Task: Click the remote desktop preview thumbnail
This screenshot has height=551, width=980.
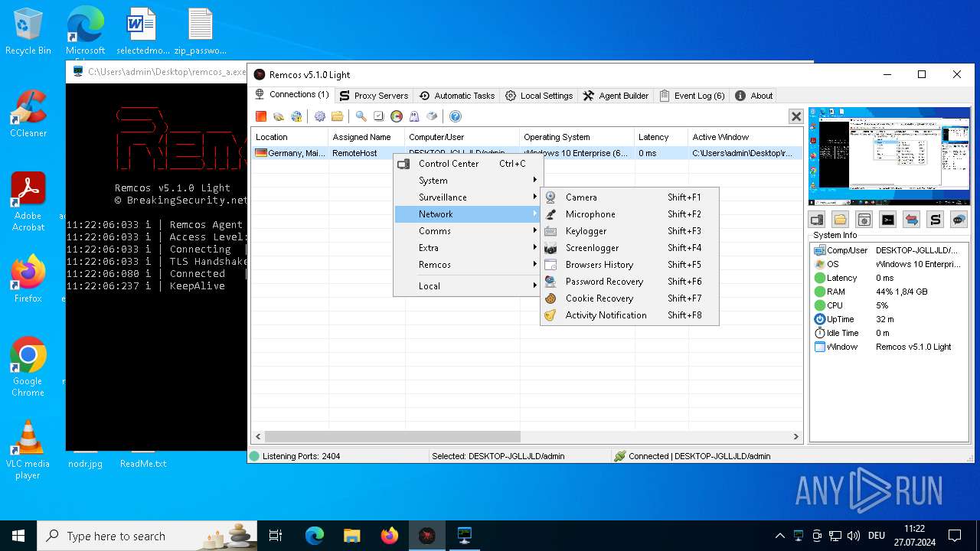Action: click(890, 157)
